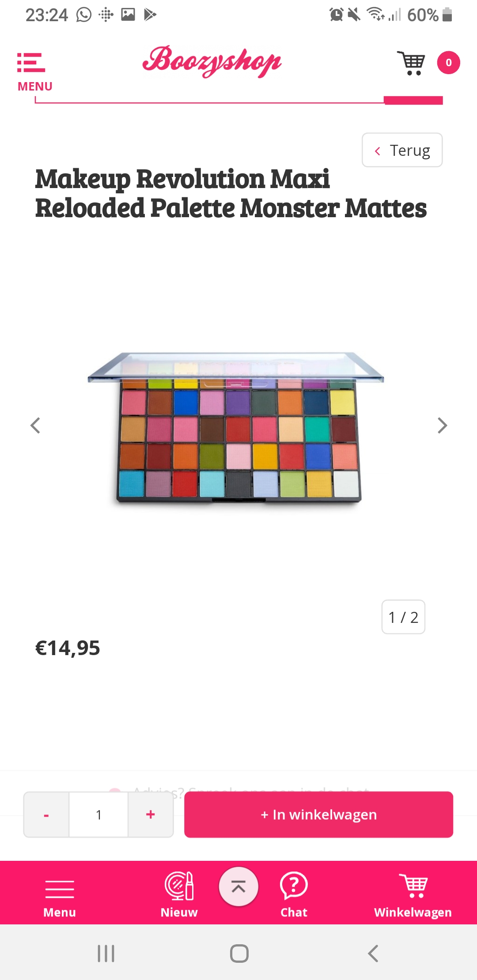Select the quantity input field
The image size is (477, 980).
(98, 814)
